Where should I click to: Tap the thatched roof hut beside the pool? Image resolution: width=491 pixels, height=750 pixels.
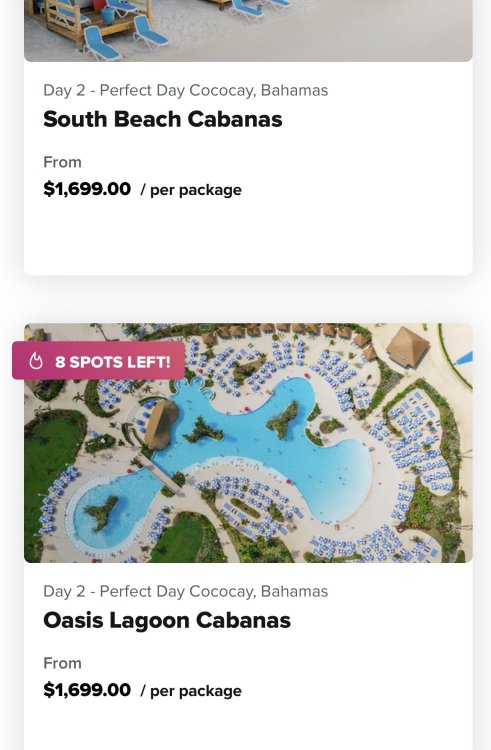pyautogui.click(x=160, y=424)
